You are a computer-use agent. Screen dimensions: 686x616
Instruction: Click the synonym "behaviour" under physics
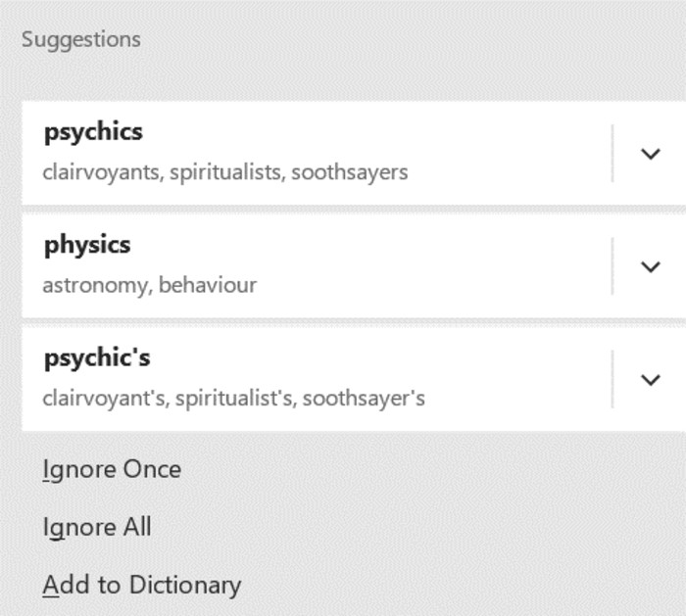208,285
